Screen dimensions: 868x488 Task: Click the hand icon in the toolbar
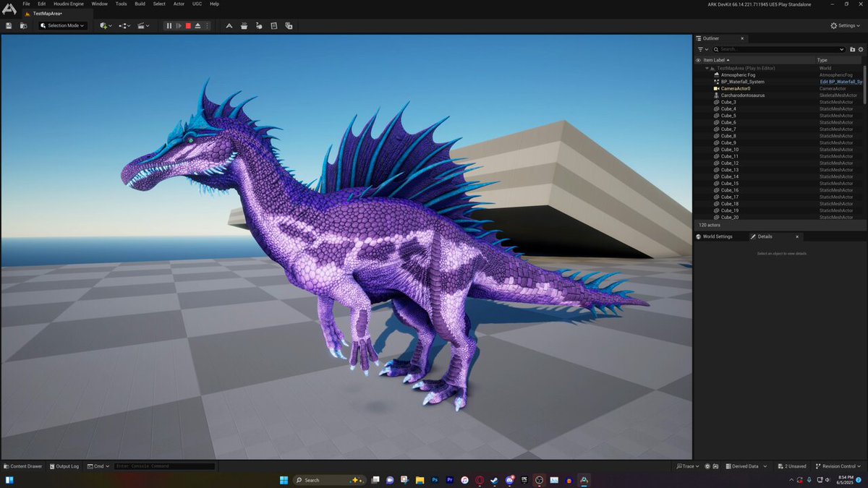coord(259,25)
